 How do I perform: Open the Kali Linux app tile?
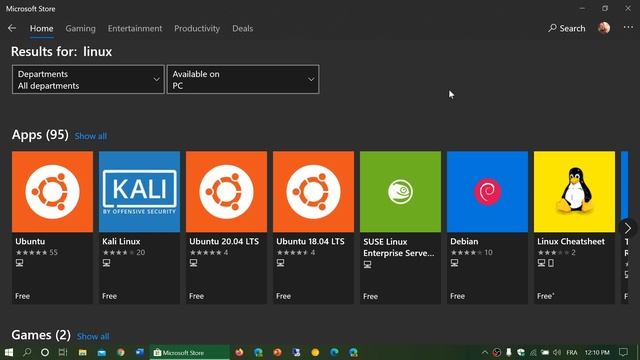139,227
